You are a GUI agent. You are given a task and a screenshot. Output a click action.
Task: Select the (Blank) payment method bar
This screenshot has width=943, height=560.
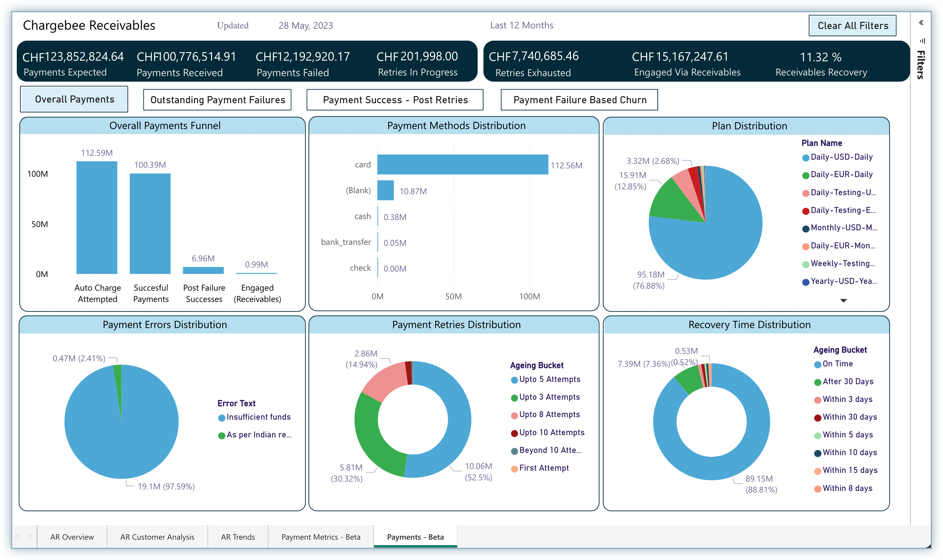[x=385, y=190]
